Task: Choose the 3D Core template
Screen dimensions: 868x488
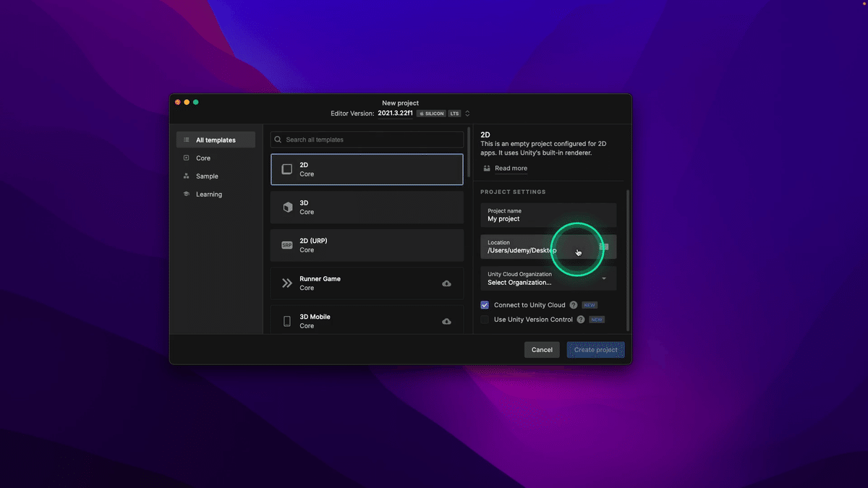Action: tap(367, 207)
